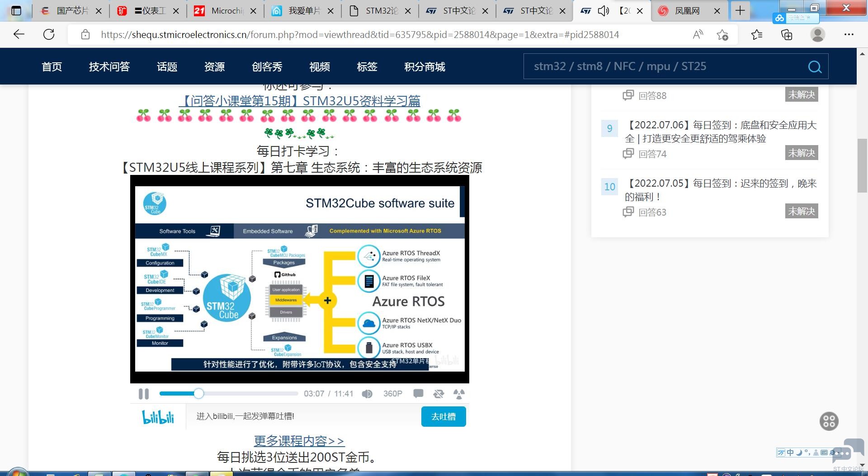The image size is (868, 476).
Task: Click the floating four-dots menu button
Action: [x=829, y=421]
